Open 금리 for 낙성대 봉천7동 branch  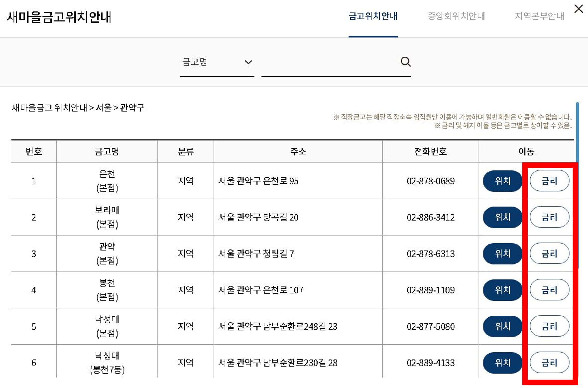point(550,363)
